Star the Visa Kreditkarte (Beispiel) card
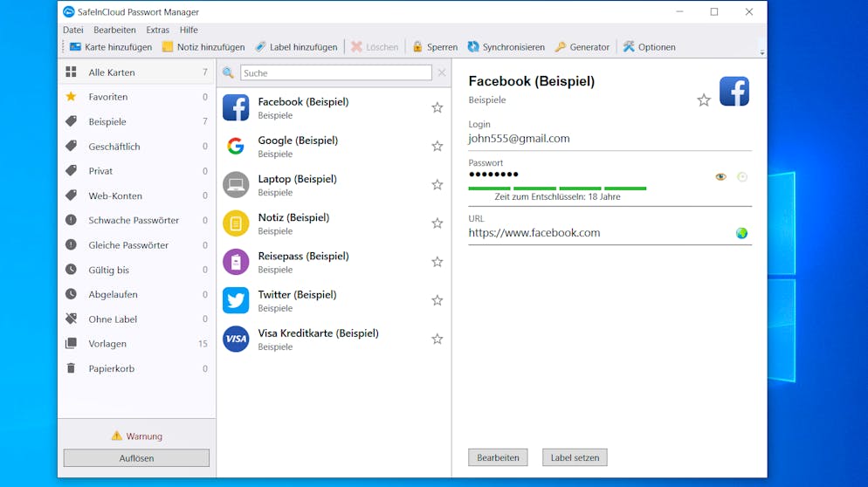This screenshot has height=487, width=868. click(437, 340)
